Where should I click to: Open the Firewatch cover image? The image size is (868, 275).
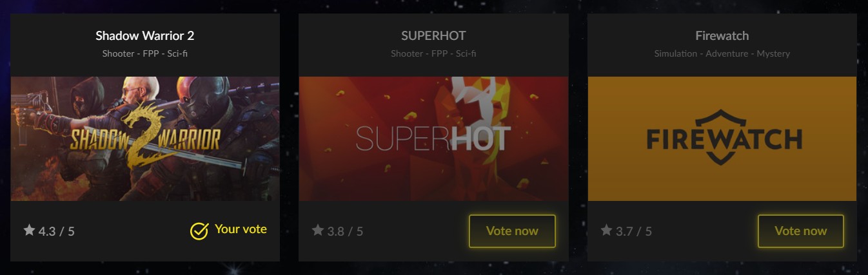click(722, 138)
